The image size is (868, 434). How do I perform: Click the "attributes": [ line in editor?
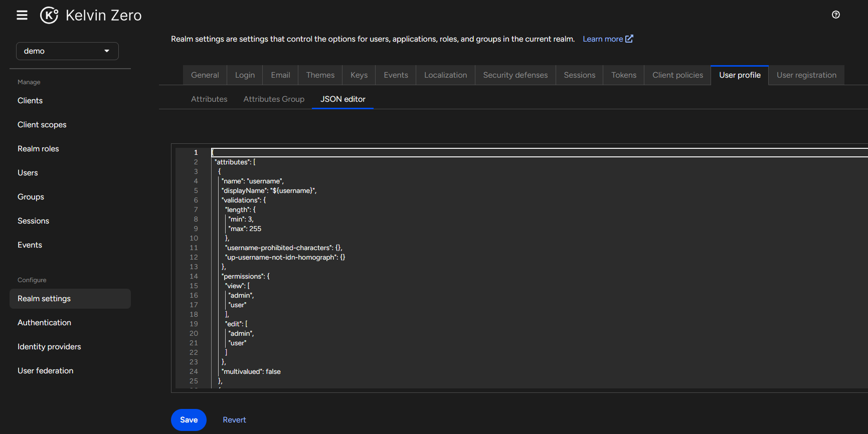click(x=235, y=162)
